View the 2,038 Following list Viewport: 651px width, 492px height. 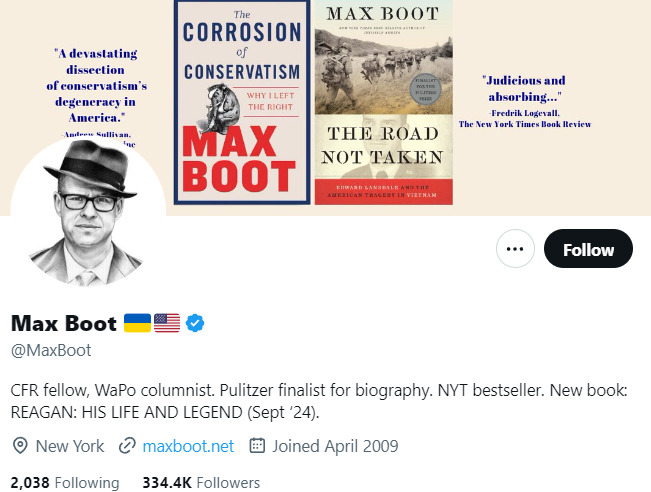pos(65,482)
